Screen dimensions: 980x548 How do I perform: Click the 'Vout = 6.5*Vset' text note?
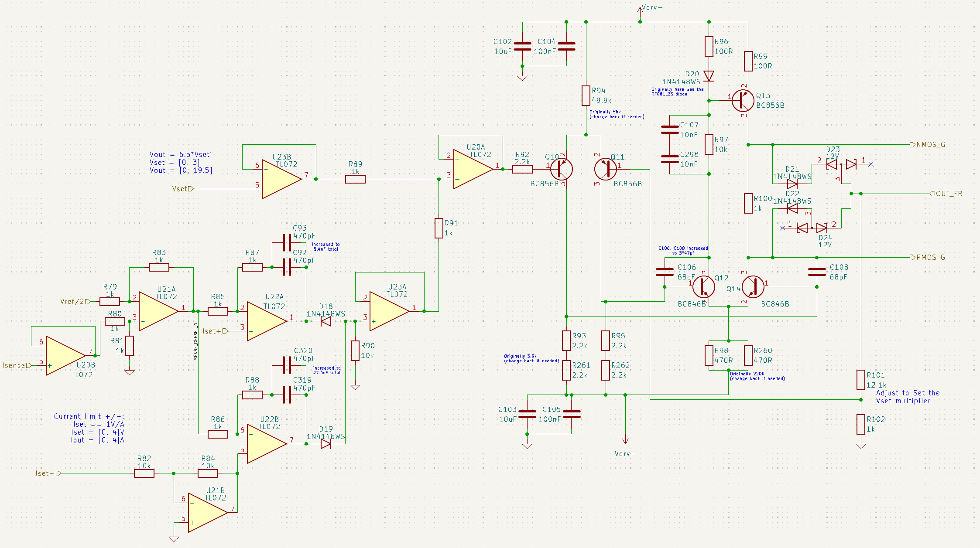(181, 154)
